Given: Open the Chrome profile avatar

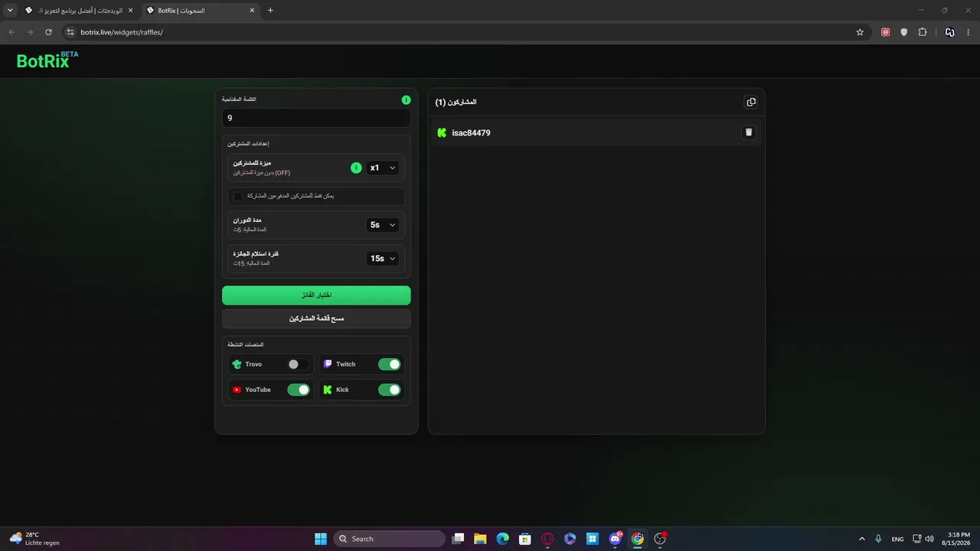Looking at the screenshot, I should point(950,32).
